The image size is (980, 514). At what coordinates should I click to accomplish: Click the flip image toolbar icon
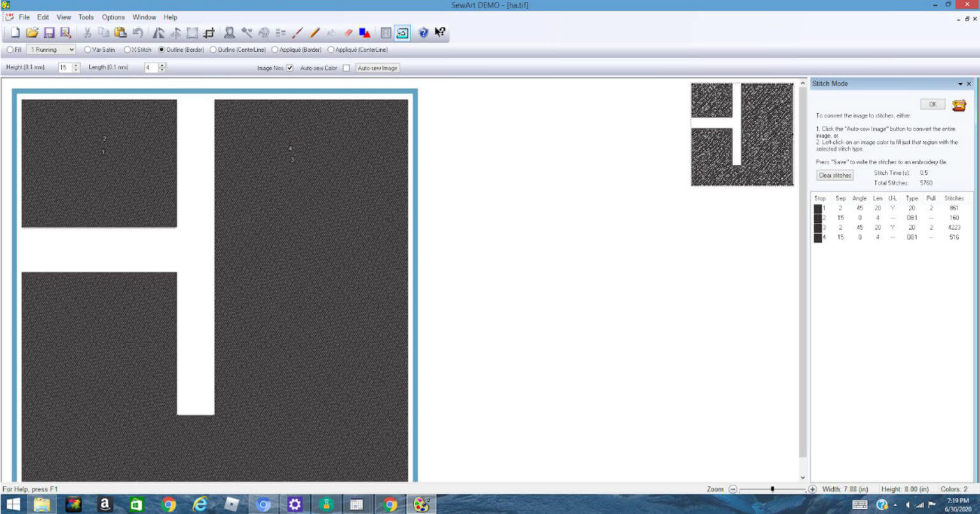click(x=175, y=33)
